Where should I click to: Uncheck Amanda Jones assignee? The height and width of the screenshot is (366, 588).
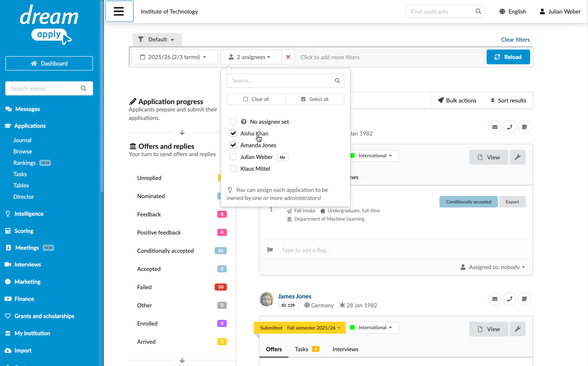pyautogui.click(x=233, y=145)
